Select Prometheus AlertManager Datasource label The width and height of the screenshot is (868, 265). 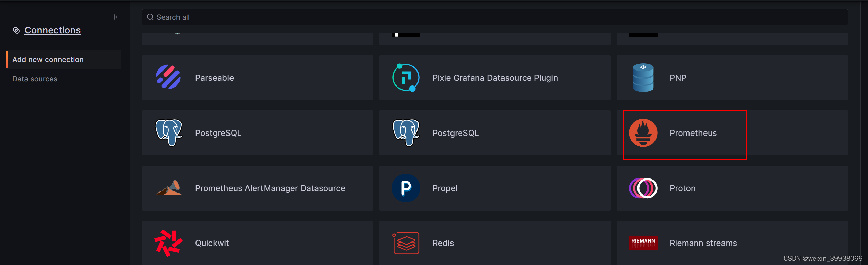tap(270, 188)
